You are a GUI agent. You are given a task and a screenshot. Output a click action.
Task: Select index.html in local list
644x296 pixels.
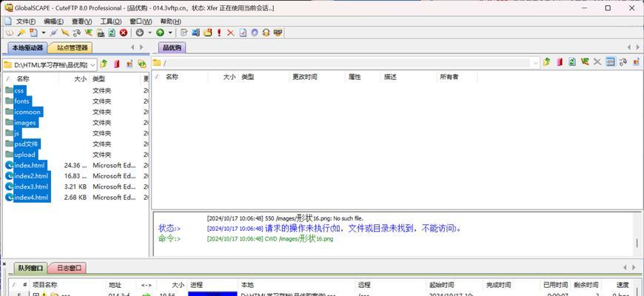[x=29, y=166]
